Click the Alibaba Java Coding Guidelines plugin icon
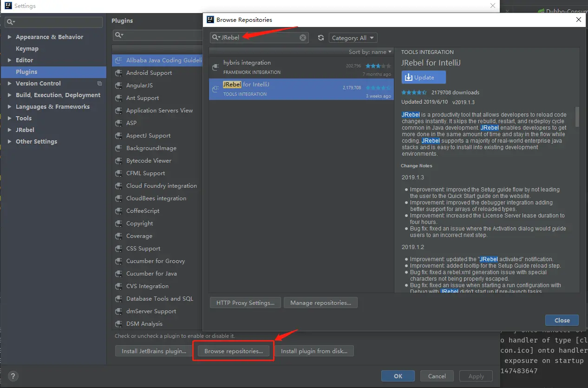 click(x=118, y=60)
